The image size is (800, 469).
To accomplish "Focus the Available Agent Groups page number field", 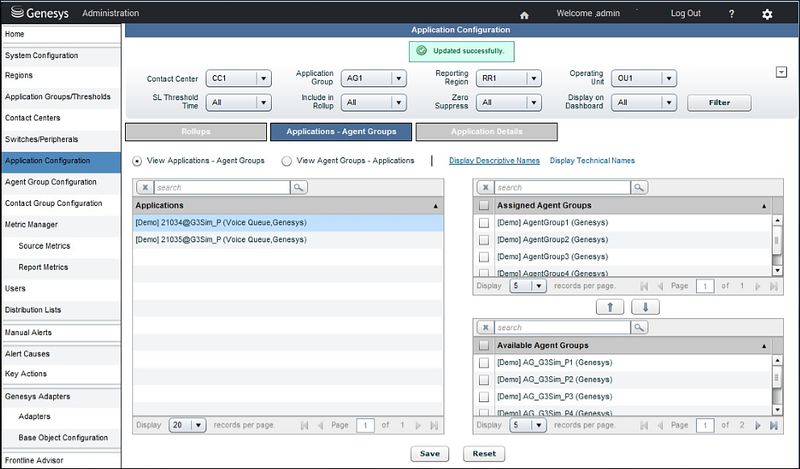I will (705, 425).
